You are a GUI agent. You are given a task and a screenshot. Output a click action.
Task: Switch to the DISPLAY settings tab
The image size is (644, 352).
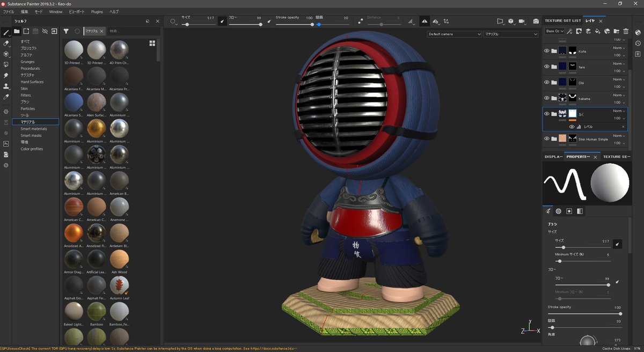point(553,157)
